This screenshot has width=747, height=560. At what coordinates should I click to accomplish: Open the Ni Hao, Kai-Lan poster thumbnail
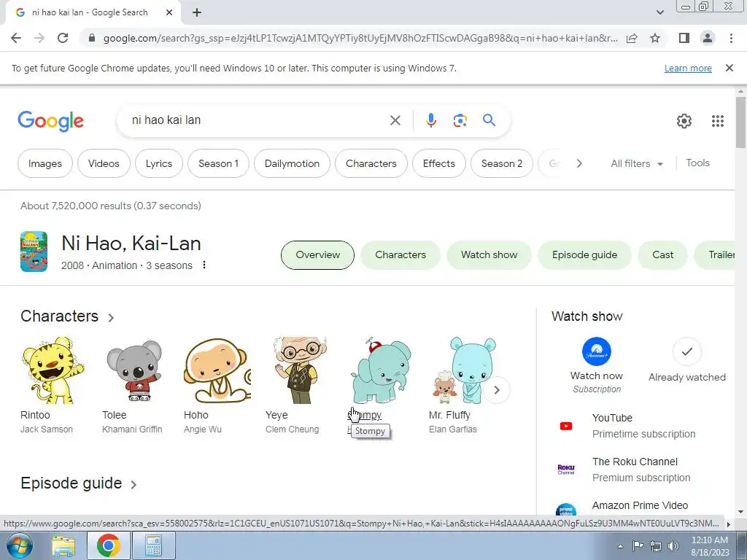[x=34, y=252]
